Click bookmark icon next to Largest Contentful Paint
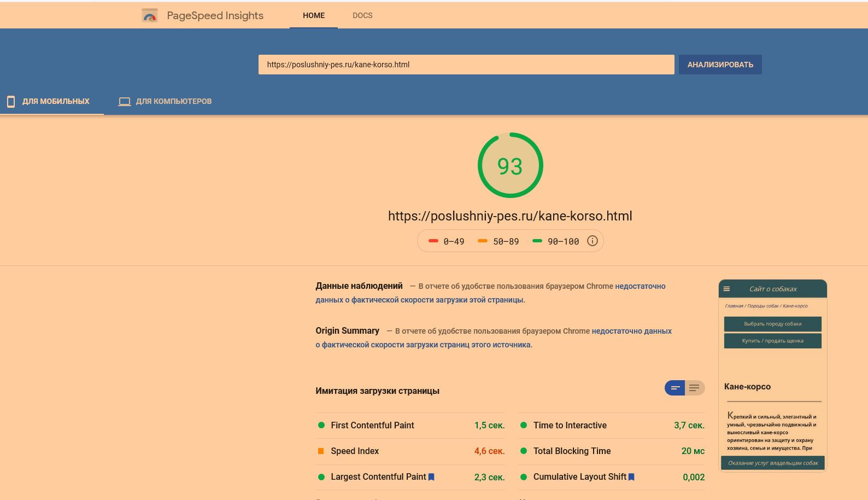The width and height of the screenshot is (868, 500). click(431, 477)
